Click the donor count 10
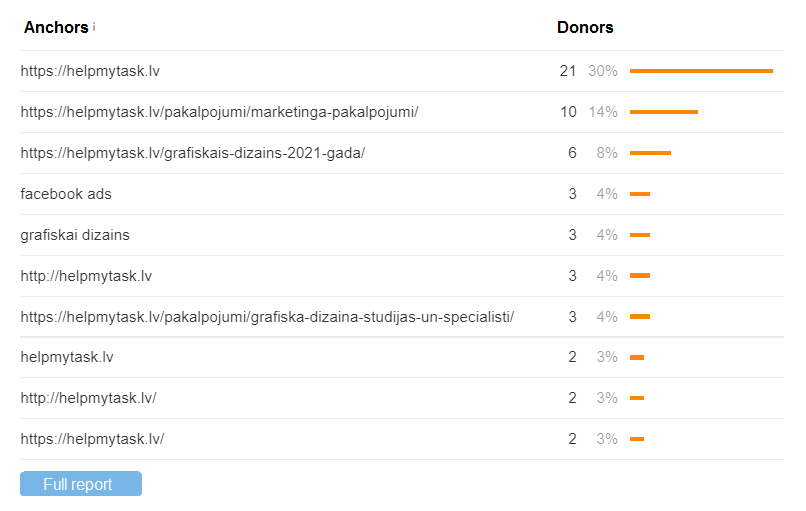 pyautogui.click(x=568, y=112)
